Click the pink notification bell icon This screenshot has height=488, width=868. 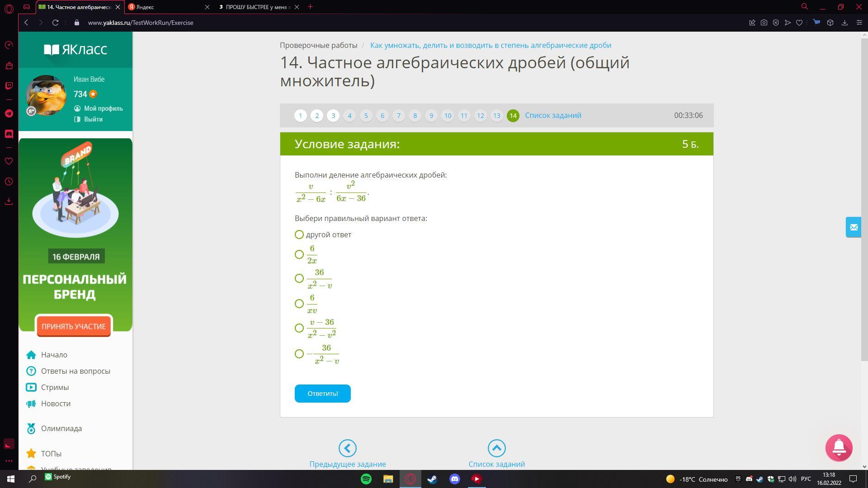pos(839,447)
